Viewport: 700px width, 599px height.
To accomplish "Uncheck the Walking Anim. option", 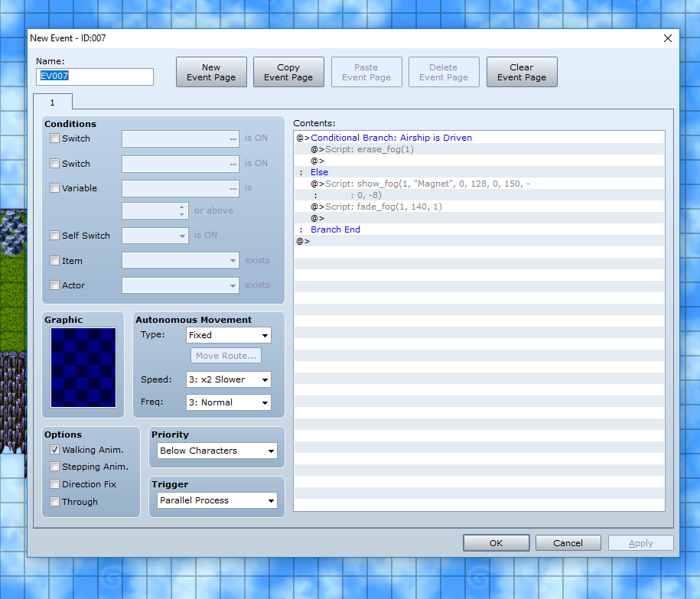I will point(54,450).
